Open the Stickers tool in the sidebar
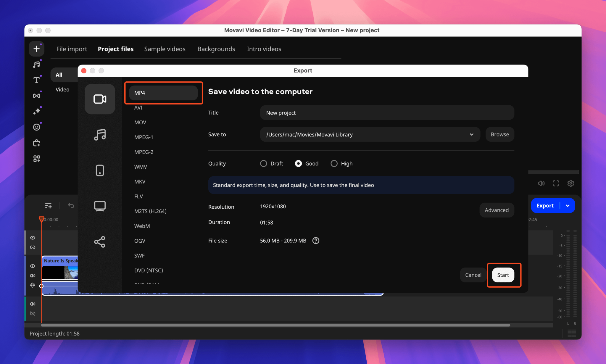606x364 pixels. (x=36, y=127)
